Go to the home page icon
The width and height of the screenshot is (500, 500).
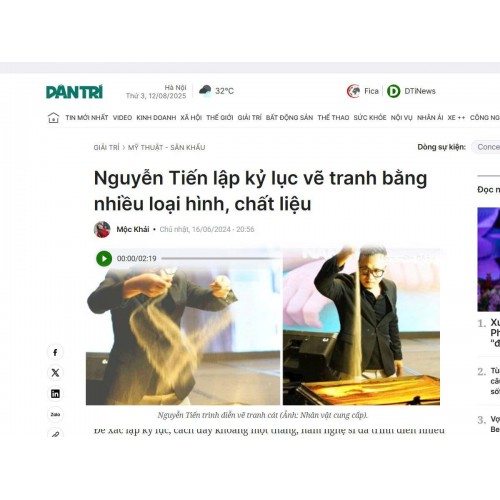point(53,118)
